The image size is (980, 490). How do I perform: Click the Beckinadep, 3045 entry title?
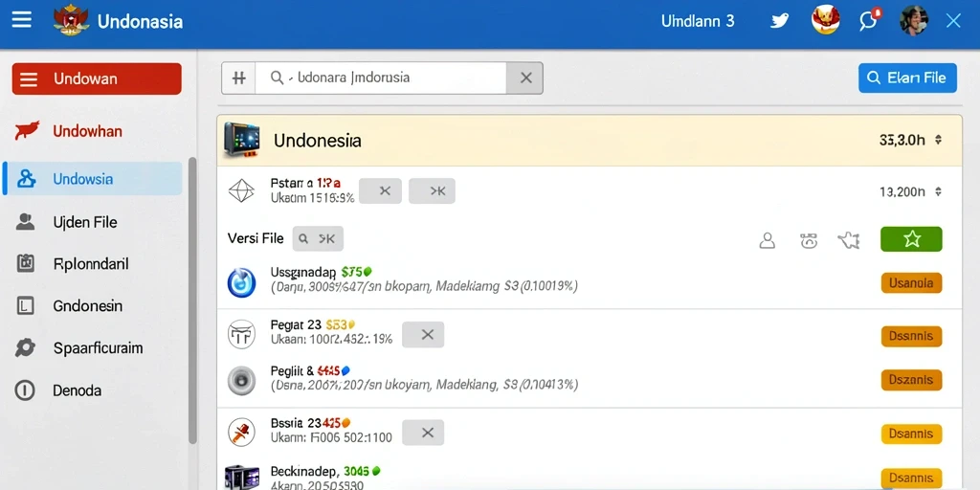point(325,471)
